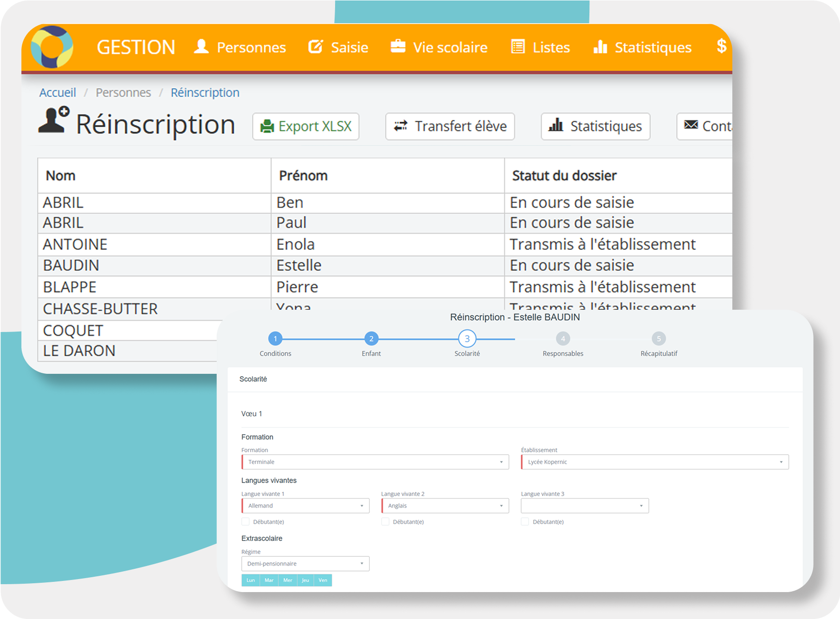Screen dimensions: 840x619
Task: Click the Personnes breadcrumb
Action: [x=123, y=92]
